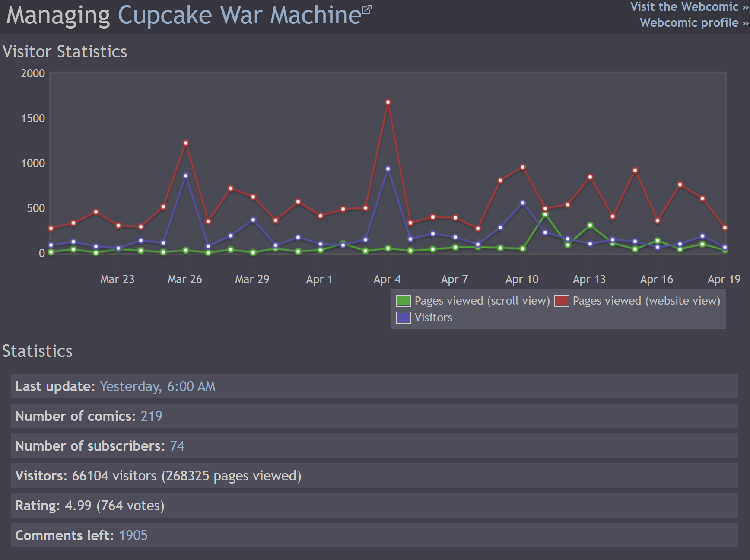The image size is (750, 560).
Task: Open the Yesterday, 6:00 AM last update link
Action: tap(157, 386)
